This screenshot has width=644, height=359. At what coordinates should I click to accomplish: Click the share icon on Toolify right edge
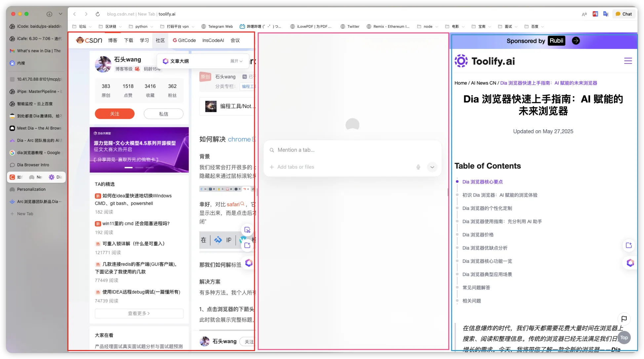(x=628, y=245)
